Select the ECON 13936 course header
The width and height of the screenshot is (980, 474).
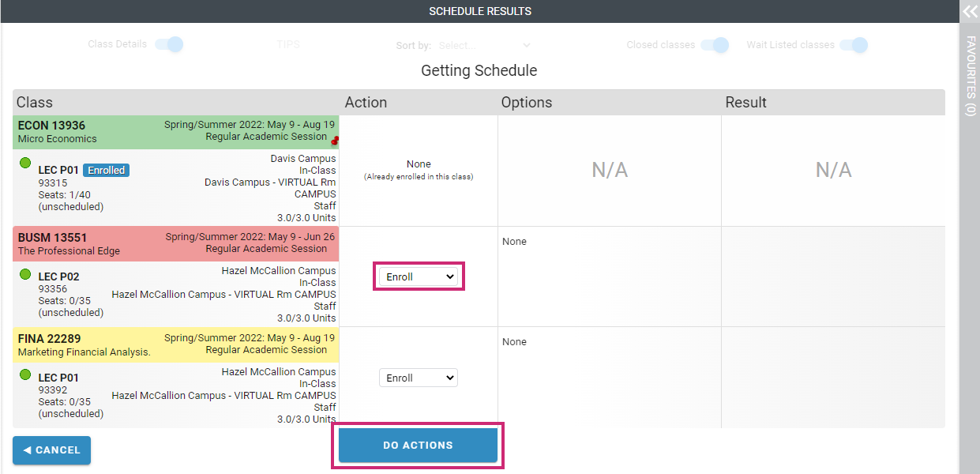click(x=176, y=132)
